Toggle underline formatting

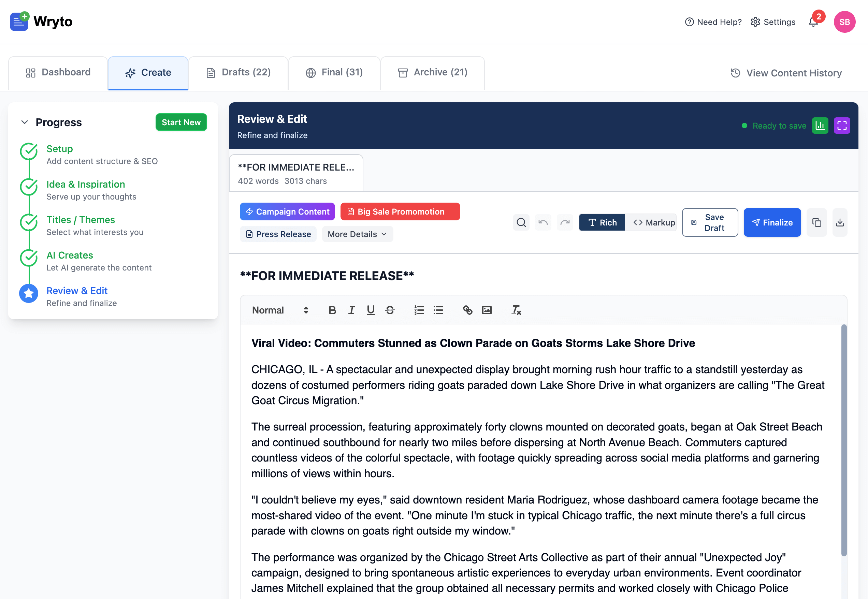coord(371,310)
